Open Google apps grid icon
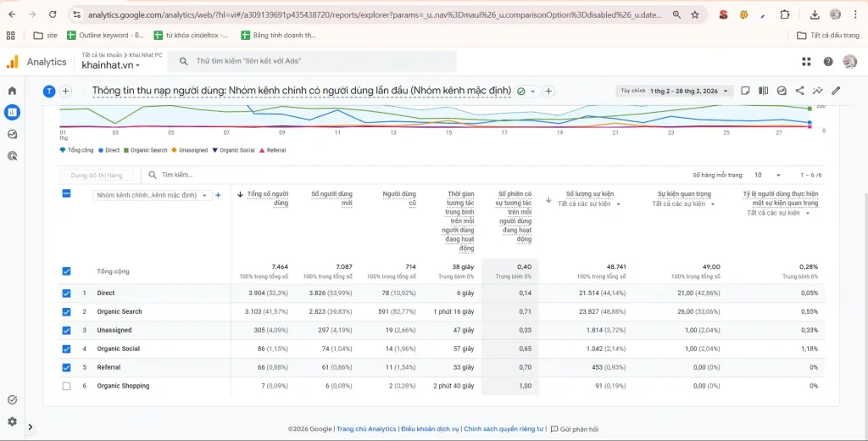 (x=807, y=62)
